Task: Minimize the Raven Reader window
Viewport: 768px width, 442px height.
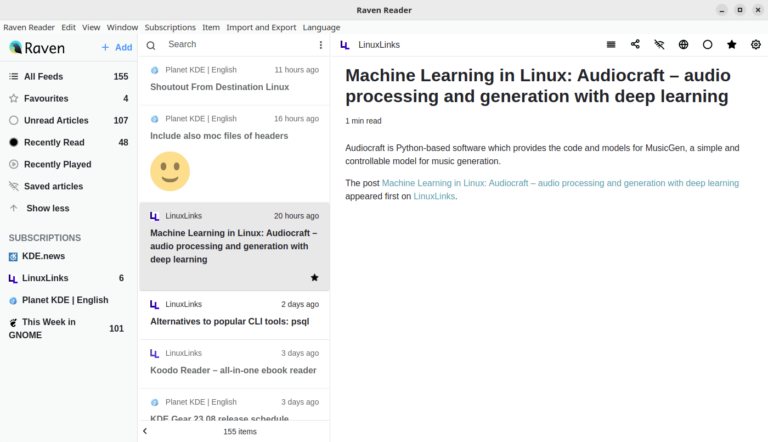Action: 722,10
